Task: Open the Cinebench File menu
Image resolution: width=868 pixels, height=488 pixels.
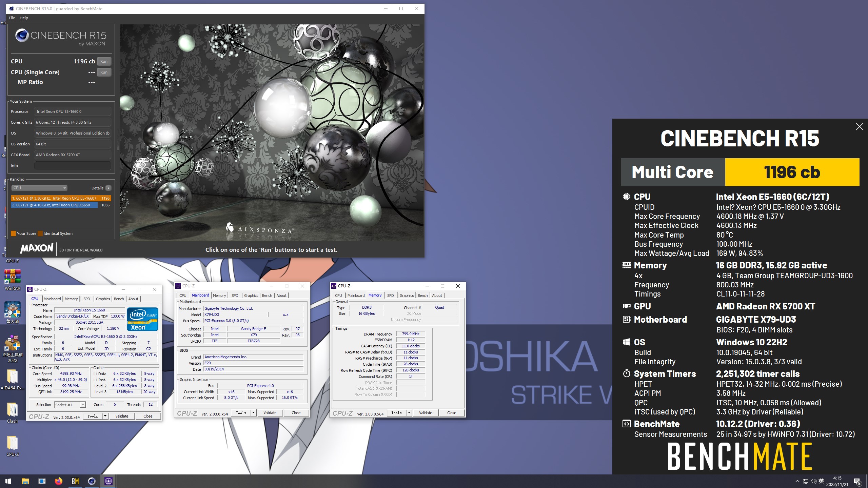Action: pyautogui.click(x=12, y=18)
